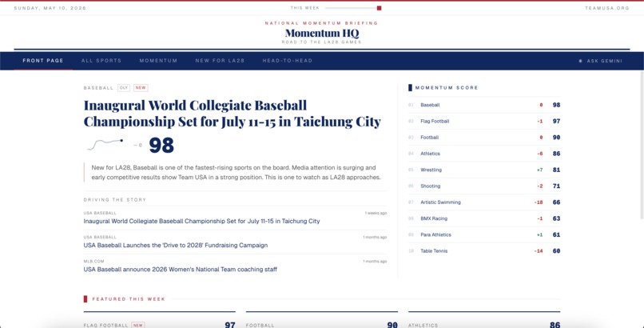
Task: Select Flag Football in Momentum Score list
Action: (x=484, y=122)
